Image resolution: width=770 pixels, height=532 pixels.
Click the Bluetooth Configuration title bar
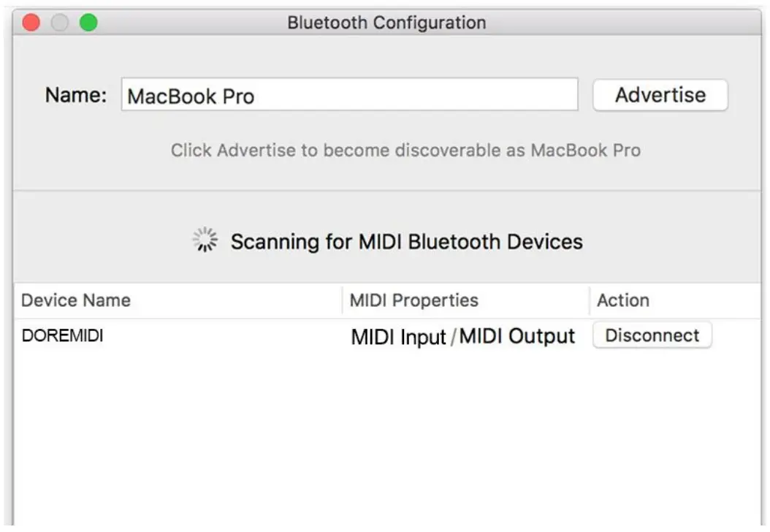pos(385,21)
